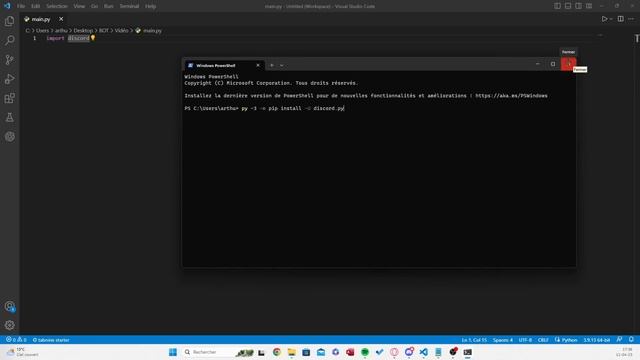
Task: Run the Python file with play button
Action: pyautogui.click(x=604, y=19)
